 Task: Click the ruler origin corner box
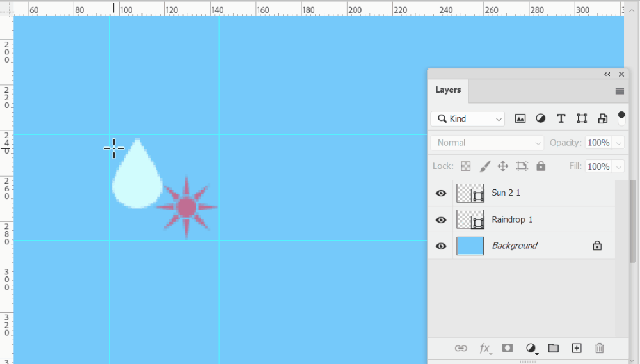(7, 8)
